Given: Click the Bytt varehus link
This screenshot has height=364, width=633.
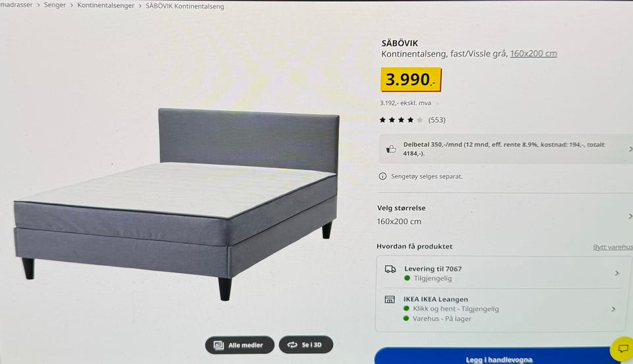Looking at the screenshot, I should tap(613, 247).
